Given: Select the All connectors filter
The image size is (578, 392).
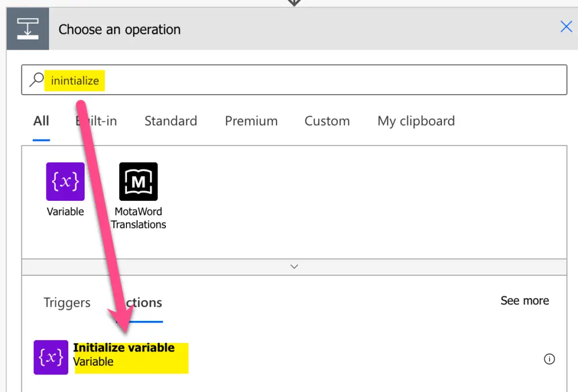Looking at the screenshot, I should tap(40, 121).
